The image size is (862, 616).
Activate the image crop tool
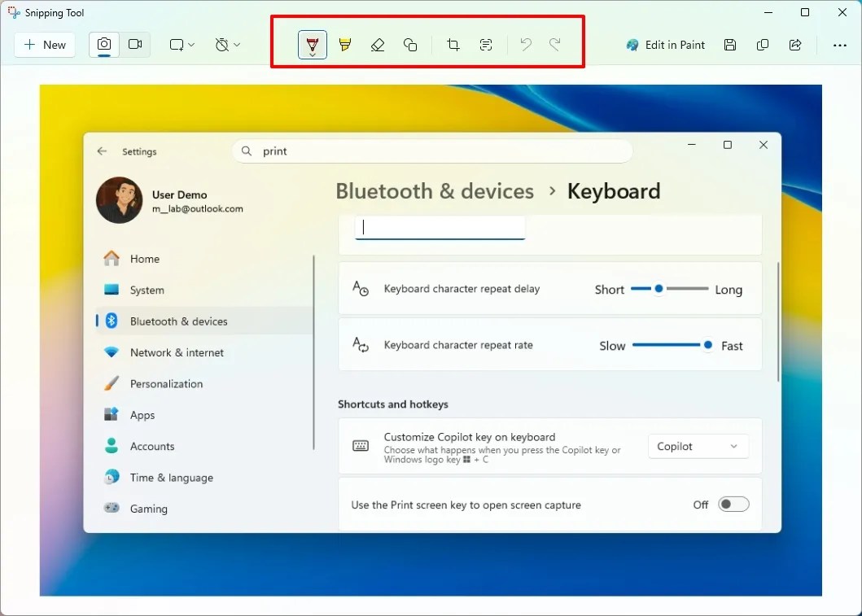(x=453, y=45)
